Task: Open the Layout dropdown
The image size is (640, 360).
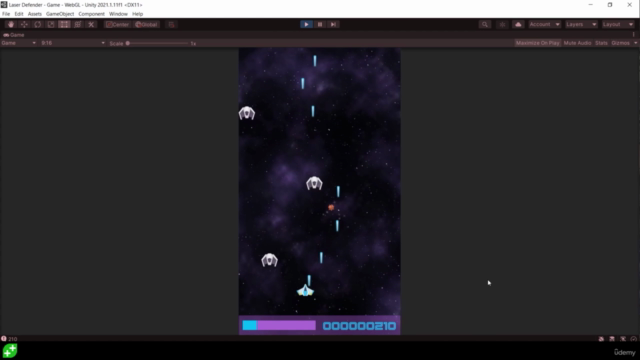Action: (618, 24)
